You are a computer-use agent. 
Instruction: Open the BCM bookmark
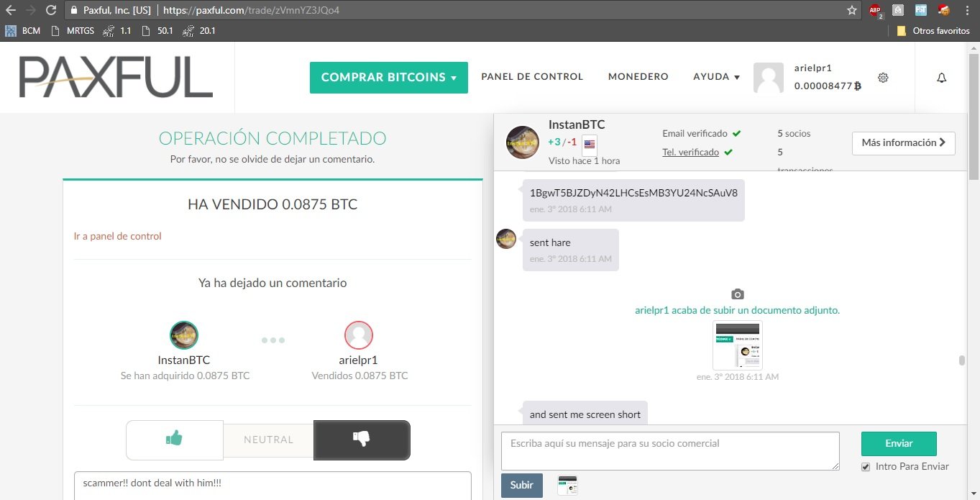point(22,31)
